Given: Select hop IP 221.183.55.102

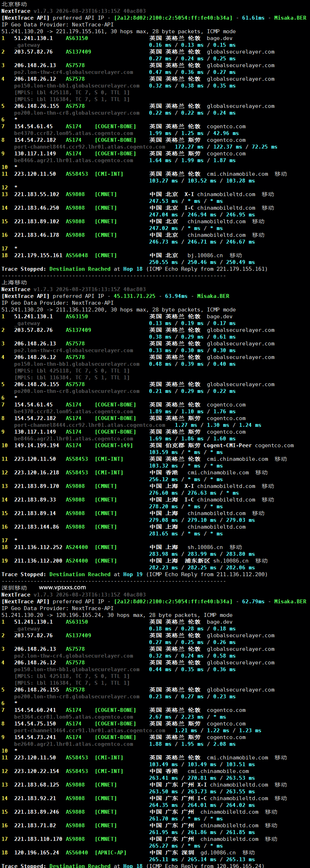Looking at the screenshot, I should tap(37, 194).
